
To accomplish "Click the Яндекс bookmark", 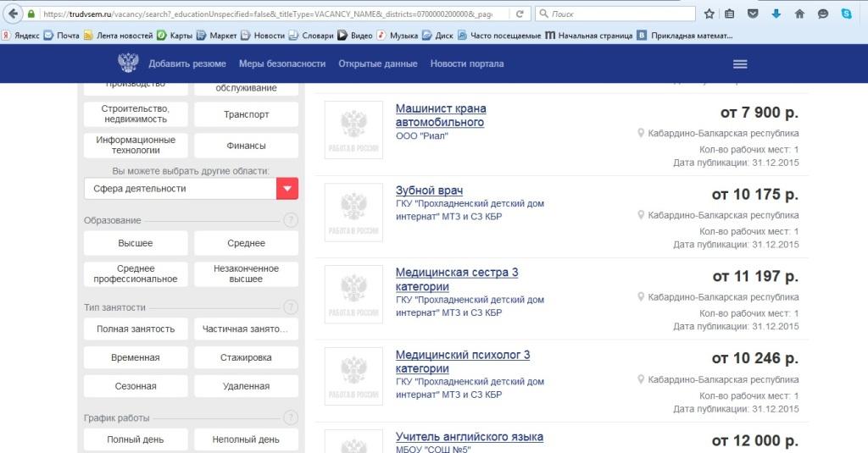I will (x=20, y=36).
